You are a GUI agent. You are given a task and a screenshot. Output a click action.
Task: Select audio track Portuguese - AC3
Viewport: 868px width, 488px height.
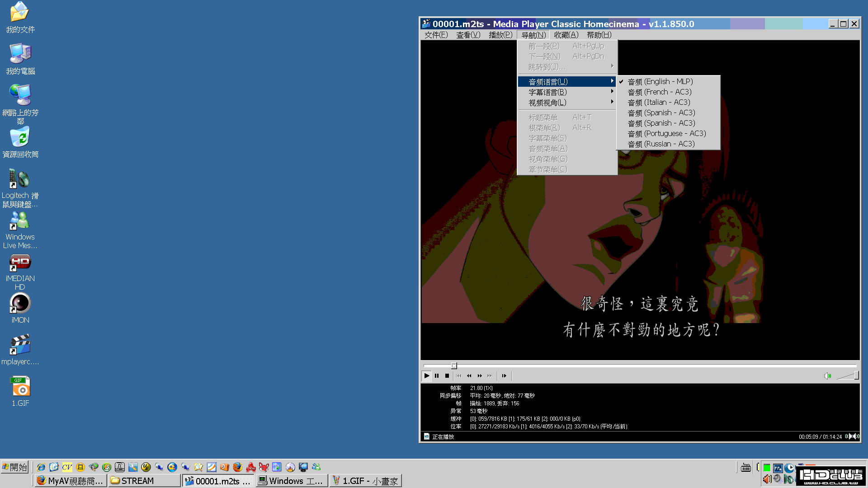pyautogui.click(x=668, y=133)
